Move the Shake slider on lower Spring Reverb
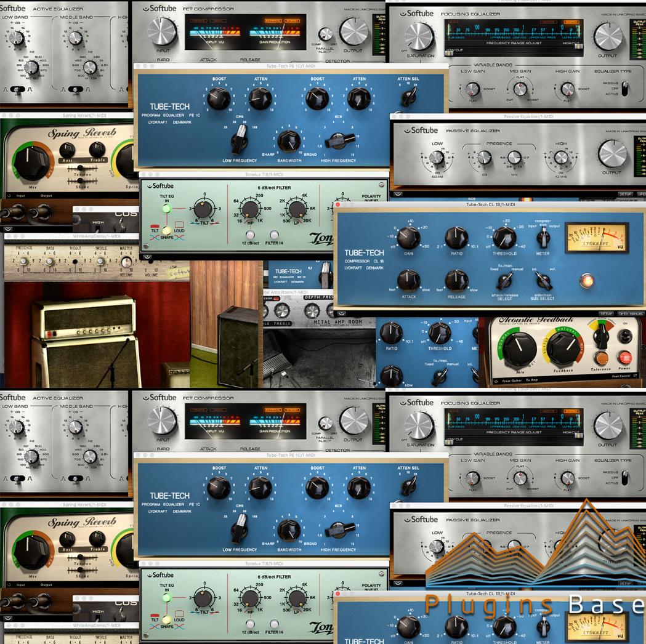The image size is (646, 644). pos(82,570)
